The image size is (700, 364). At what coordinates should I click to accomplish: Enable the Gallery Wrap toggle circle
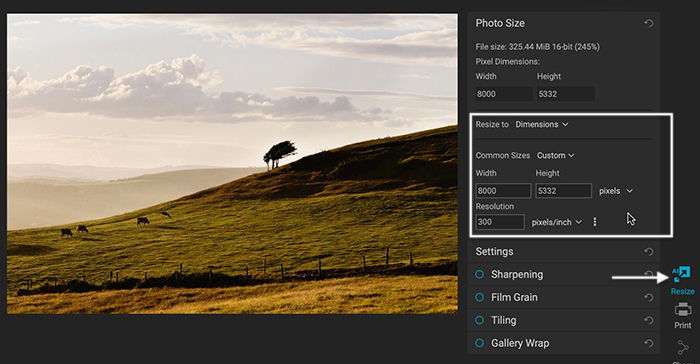(479, 343)
